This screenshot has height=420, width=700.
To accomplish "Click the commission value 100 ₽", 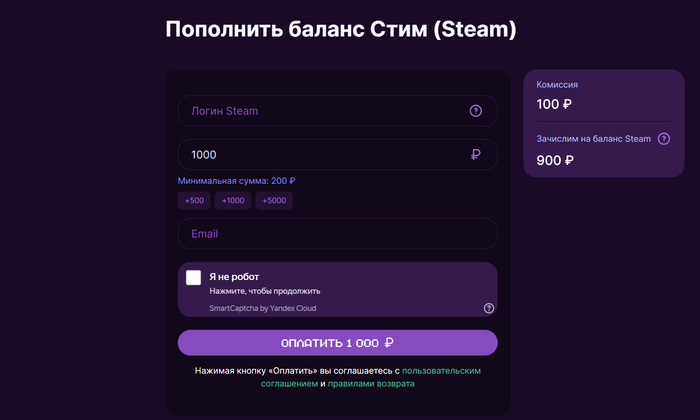I will 554,104.
